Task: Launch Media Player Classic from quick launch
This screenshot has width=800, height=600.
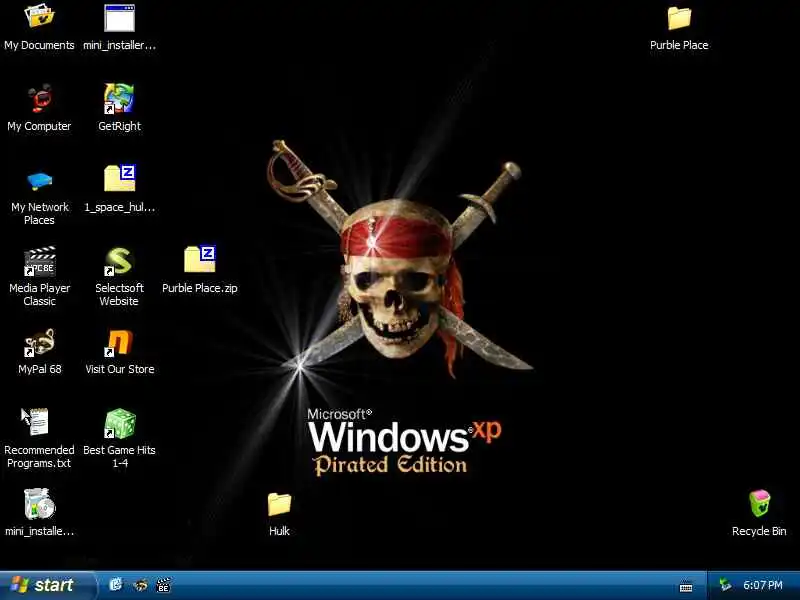Action: tap(163, 585)
